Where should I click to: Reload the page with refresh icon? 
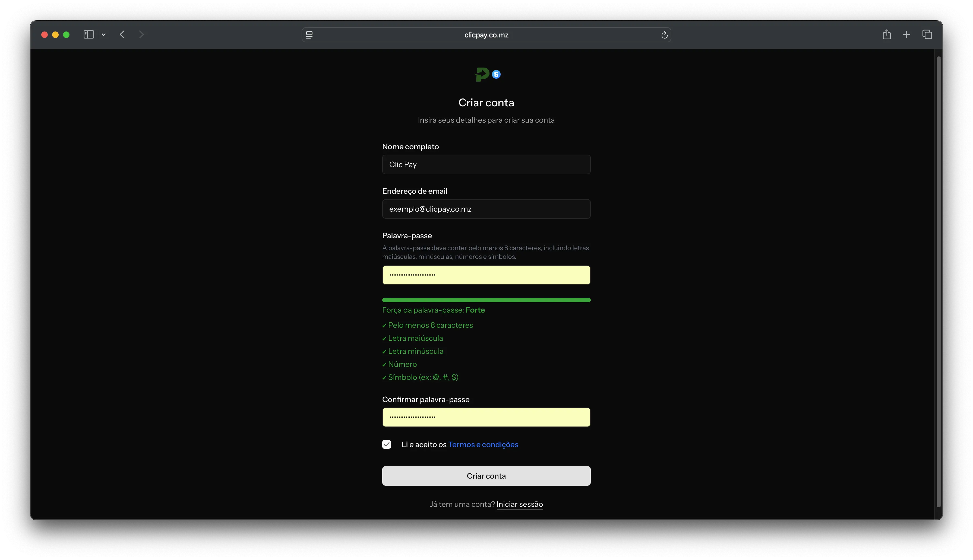click(x=664, y=35)
